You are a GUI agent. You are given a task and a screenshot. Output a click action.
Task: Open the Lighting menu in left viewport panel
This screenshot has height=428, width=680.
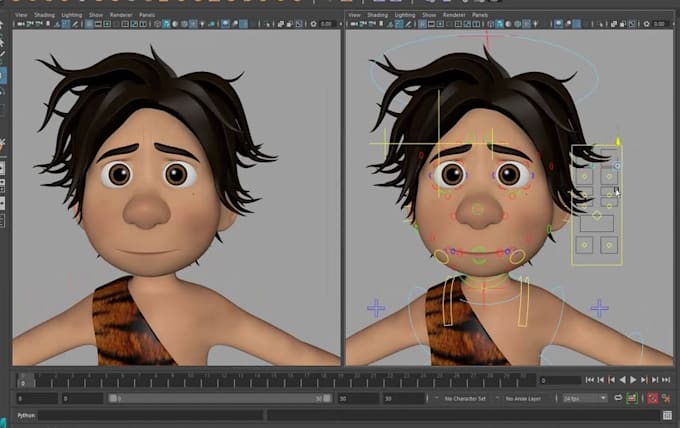pyautogui.click(x=72, y=15)
